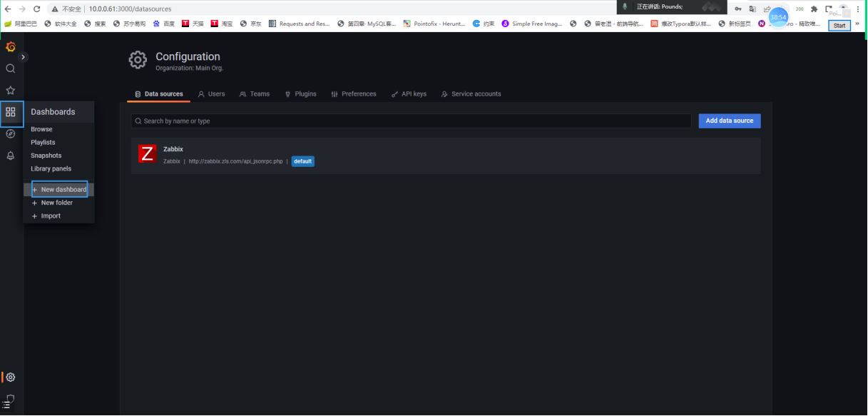Click the Start button

pyautogui.click(x=839, y=26)
